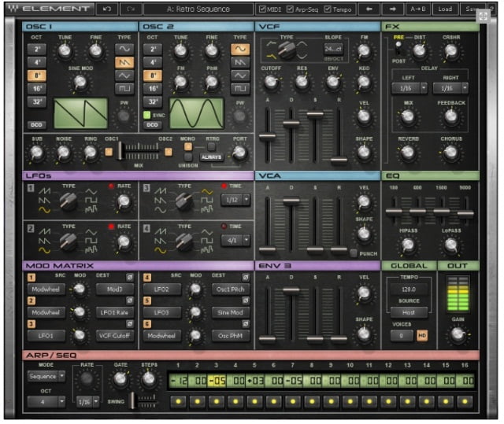Toggle the MIDI checkbox
The width and height of the screenshot is (504, 424).
[262, 9]
